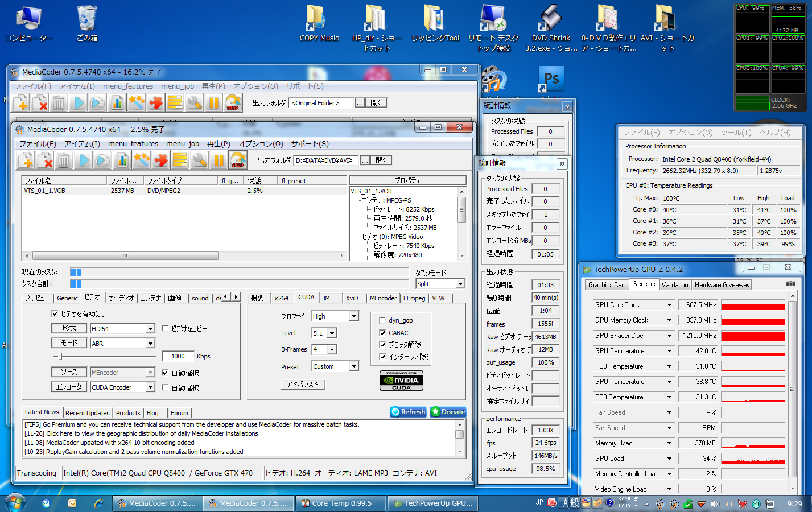Open the H.264 format dropdown
This screenshot has height=512, width=812.
[150, 329]
